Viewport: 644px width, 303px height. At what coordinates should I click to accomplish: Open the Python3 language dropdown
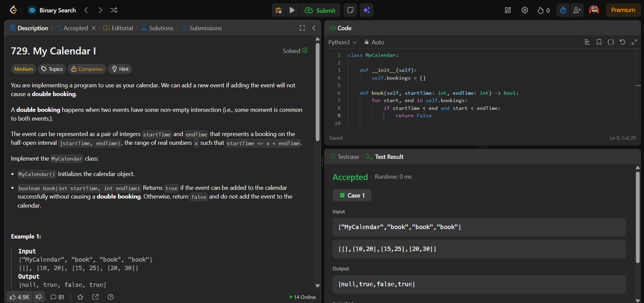pos(342,42)
